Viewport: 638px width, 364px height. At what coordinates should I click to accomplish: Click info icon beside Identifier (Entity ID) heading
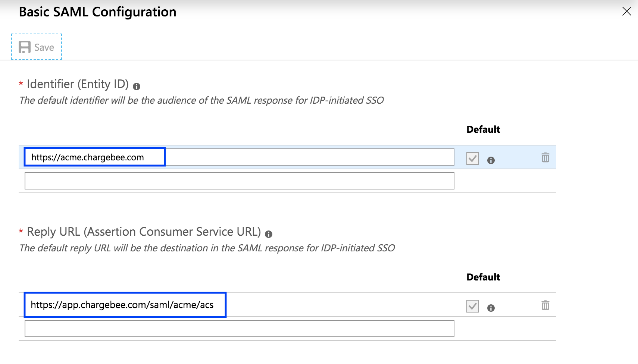tap(137, 87)
